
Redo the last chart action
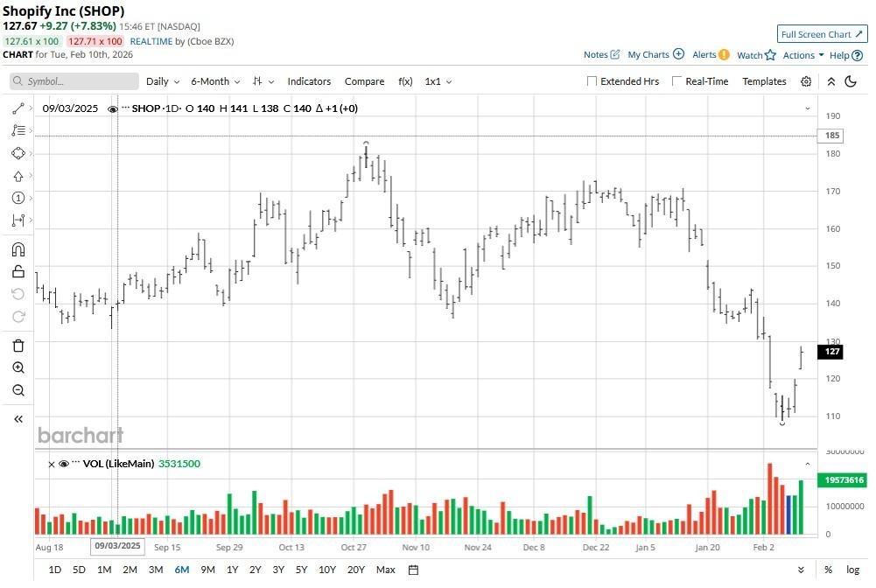coord(18,318)
